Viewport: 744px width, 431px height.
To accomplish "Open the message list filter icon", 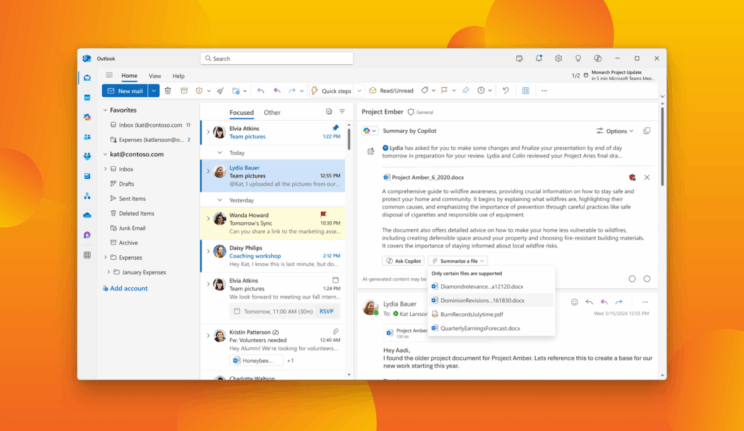I will (342, 112).
